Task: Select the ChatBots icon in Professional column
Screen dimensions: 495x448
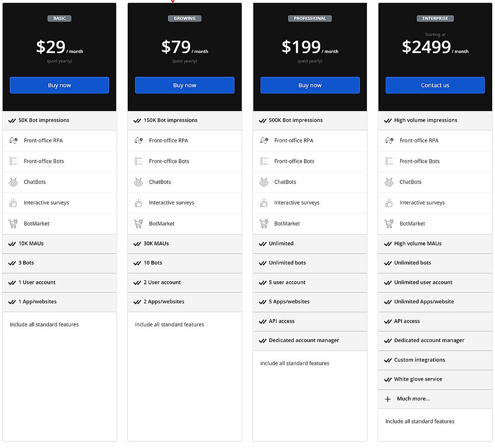Action: coord(263,182)
